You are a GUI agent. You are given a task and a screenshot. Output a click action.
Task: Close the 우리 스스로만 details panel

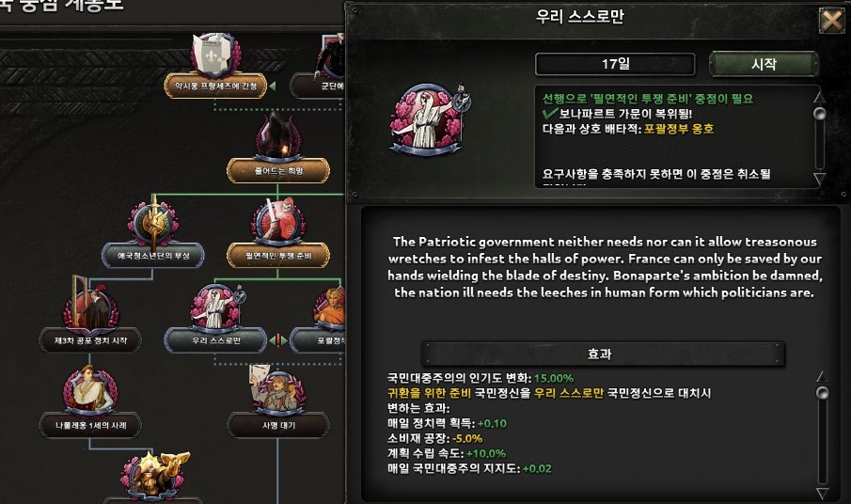(x=831, y=22)
